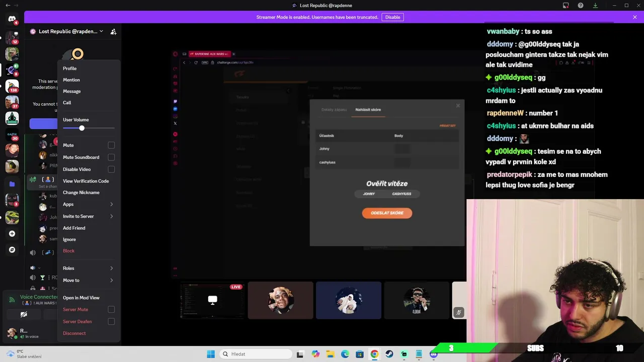Open Task View on taskbar

(x=300, y=354)
